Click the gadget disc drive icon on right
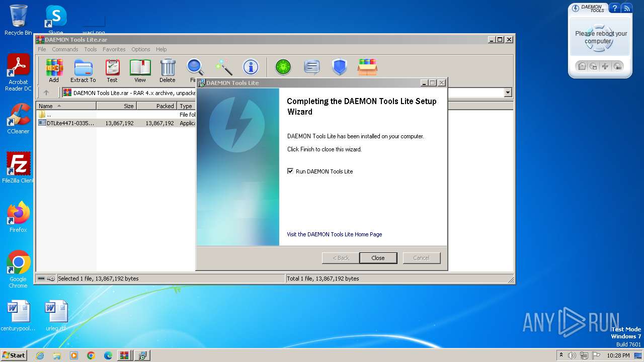 618,66
